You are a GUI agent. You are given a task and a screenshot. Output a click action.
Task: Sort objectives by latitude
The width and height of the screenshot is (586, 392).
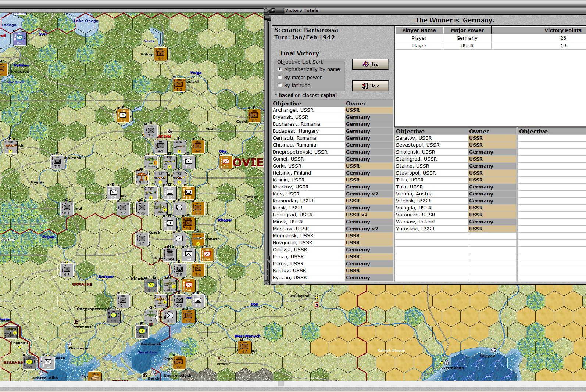[294, 85]
